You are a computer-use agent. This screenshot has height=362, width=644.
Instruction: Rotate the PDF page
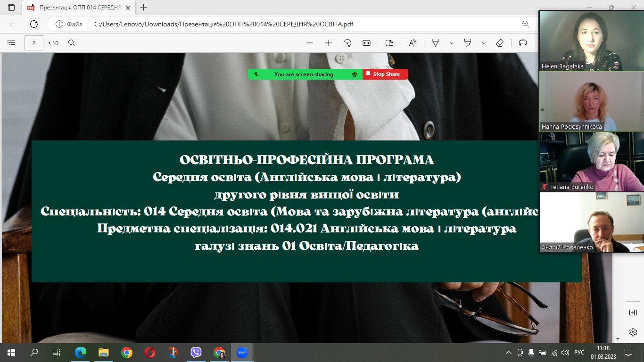pos(347,43)
